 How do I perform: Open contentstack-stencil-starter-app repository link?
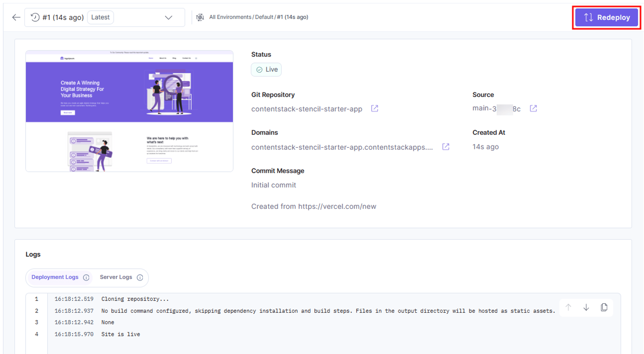tap(307, 109)
